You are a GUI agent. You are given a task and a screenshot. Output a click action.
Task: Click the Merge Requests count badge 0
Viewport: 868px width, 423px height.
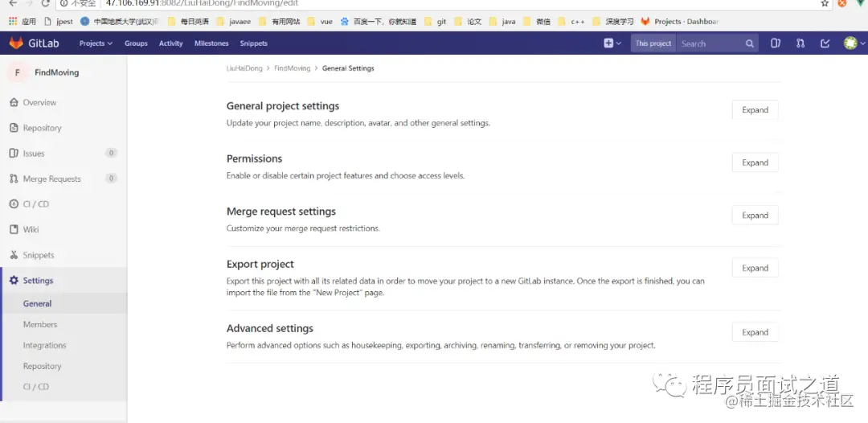[111, 179]
